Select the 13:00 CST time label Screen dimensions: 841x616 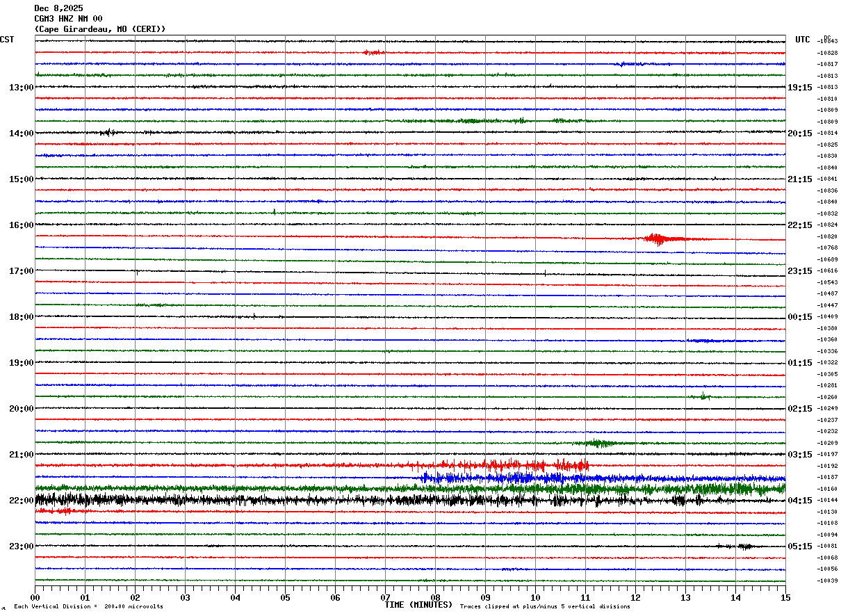click(x=21, y=88)
